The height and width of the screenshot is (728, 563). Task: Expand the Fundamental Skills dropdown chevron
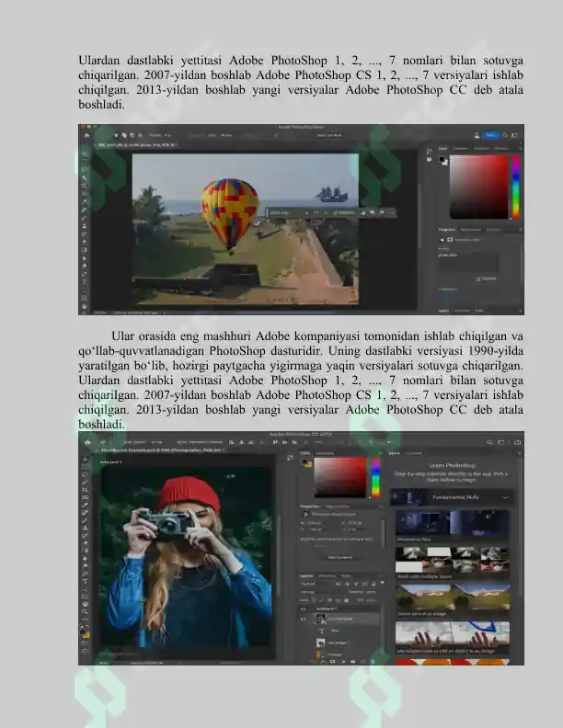click(x=505, y=497)
